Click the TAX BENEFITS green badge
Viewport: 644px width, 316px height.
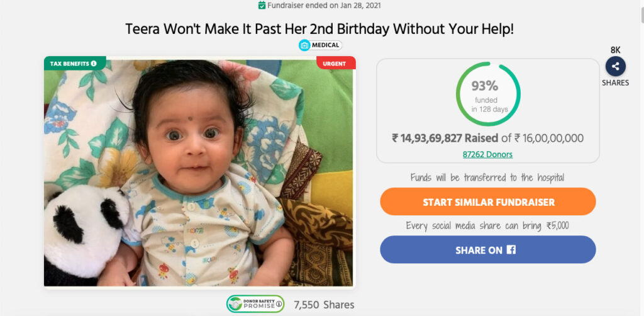coord(75,64)
